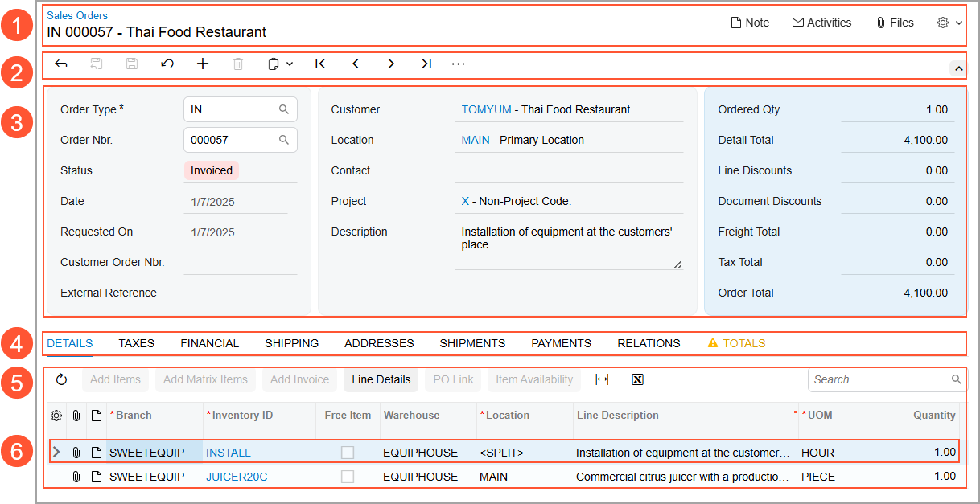
Task: Click the Export to Excel grid icon
Action: coord(637,379)
